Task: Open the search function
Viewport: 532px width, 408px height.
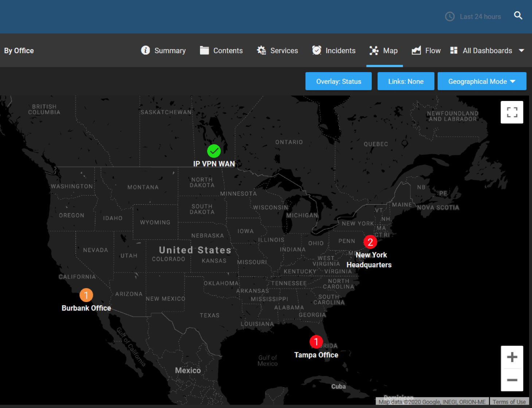Action: coord(518,16)
